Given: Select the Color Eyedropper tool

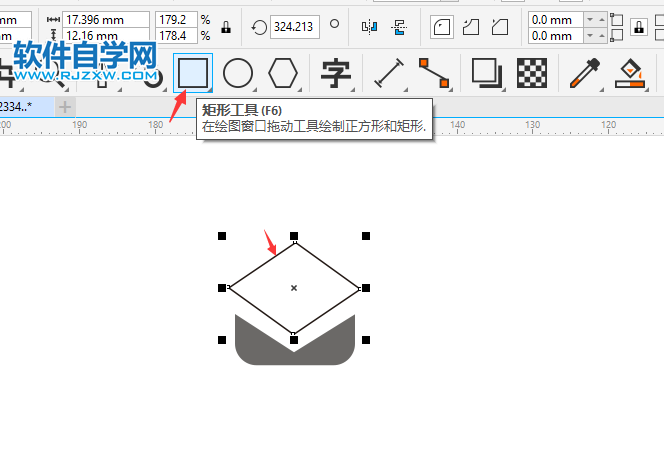Looking at the screenshot, I should pos(585,73).
